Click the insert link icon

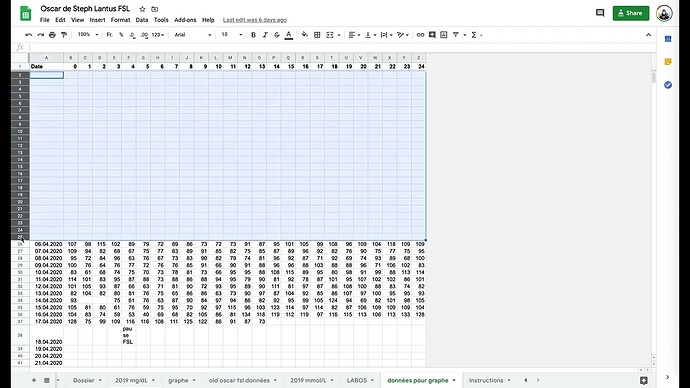(420, 35)
